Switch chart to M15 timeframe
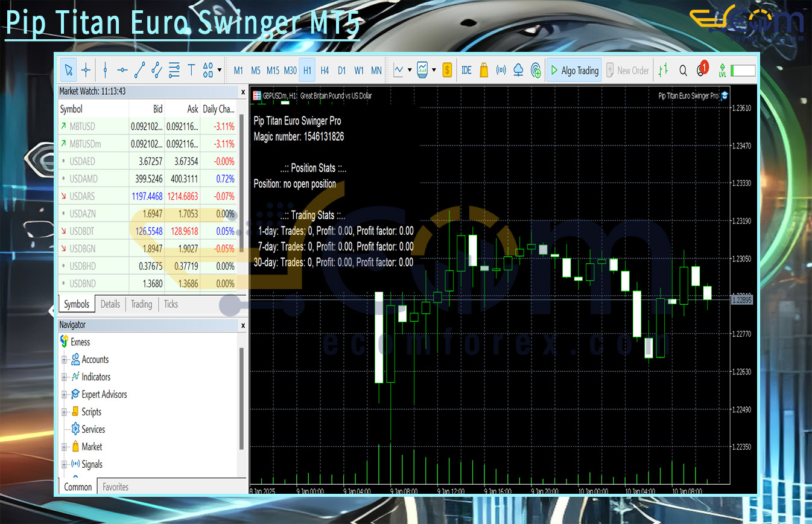 pos(273,71)
